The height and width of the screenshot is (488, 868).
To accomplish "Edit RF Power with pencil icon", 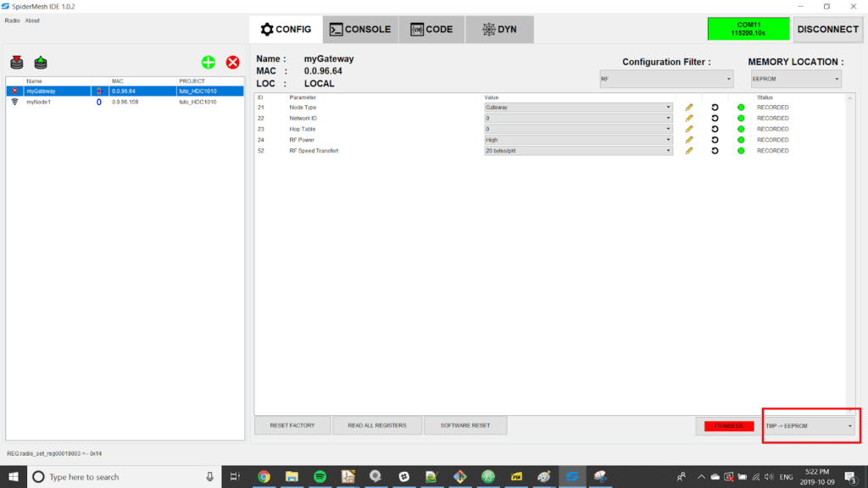I will pos(688,140).
